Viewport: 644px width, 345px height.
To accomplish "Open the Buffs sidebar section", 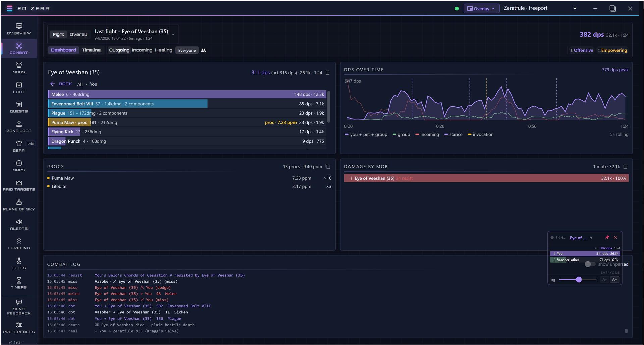I will click(x=19, y=264).
